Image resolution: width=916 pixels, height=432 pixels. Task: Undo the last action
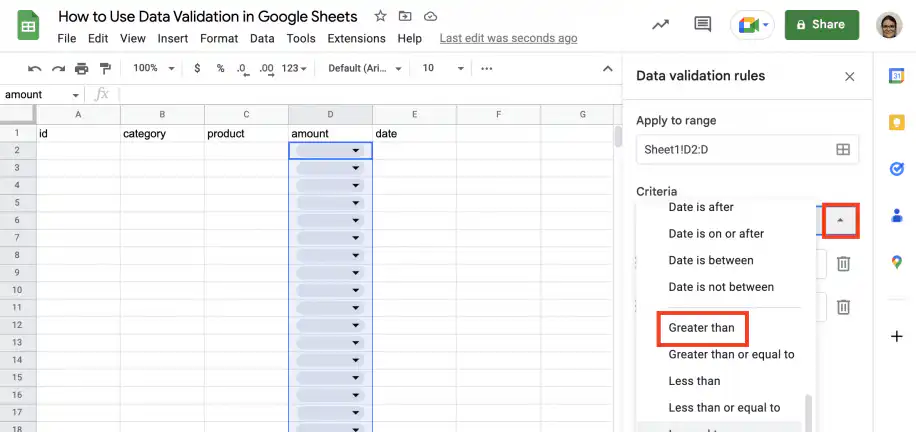point(34,69)
